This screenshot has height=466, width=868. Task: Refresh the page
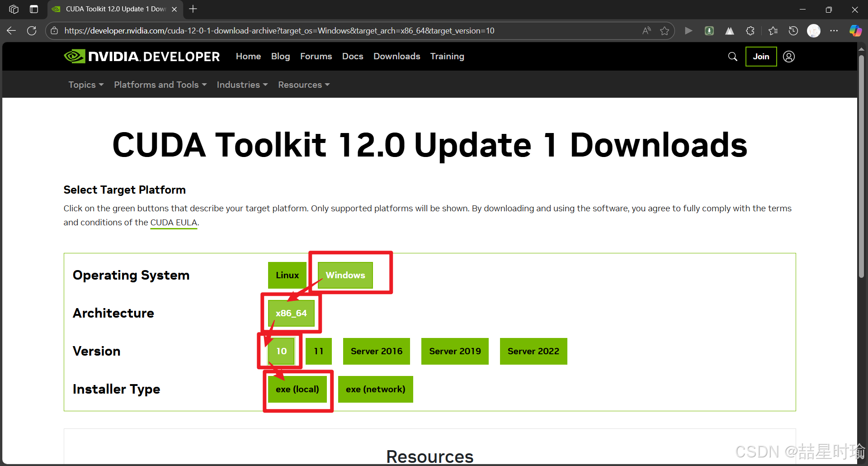pos(31,30)
